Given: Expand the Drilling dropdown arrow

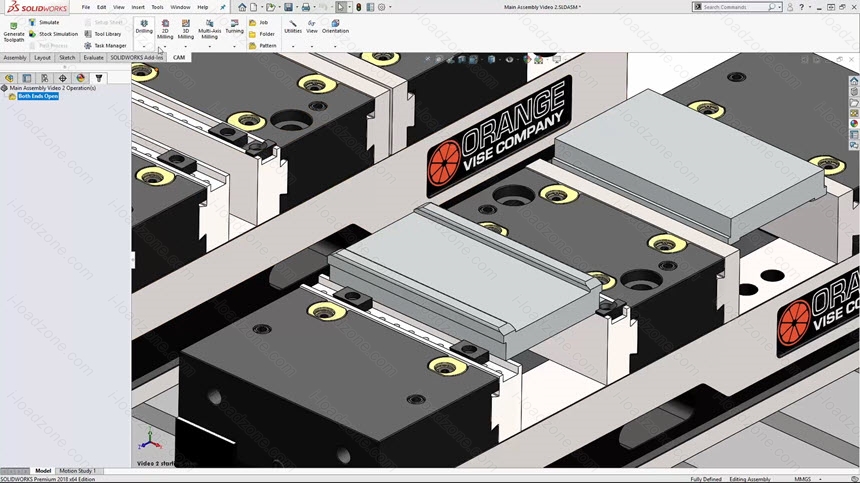Looking at the screenshot, I should [x=144, y=46].
